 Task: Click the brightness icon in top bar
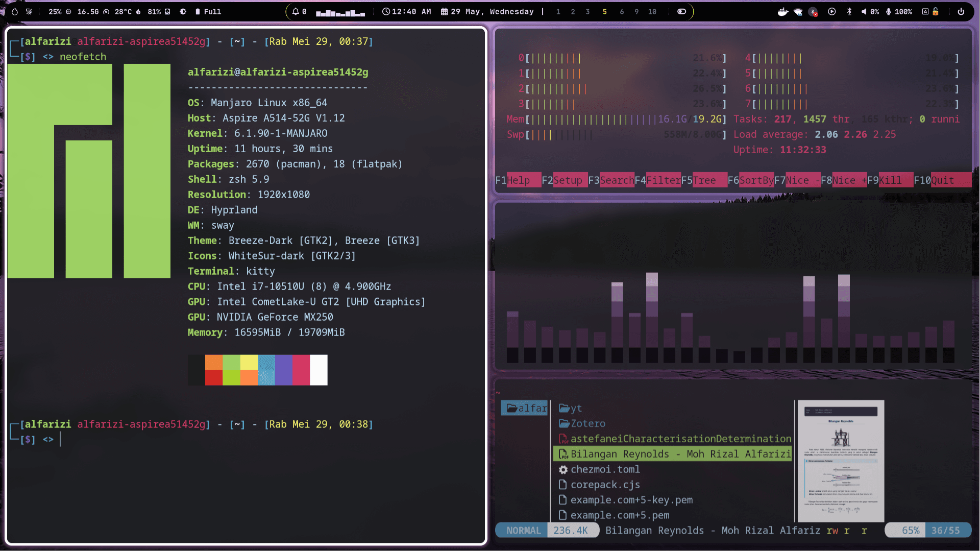(x=183, y=11)
